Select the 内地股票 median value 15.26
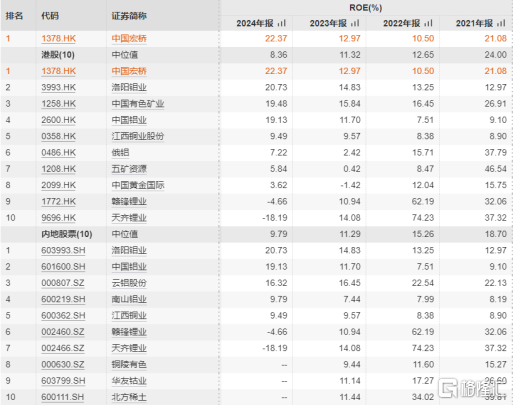The image size is (513, 405). [423, 234]
